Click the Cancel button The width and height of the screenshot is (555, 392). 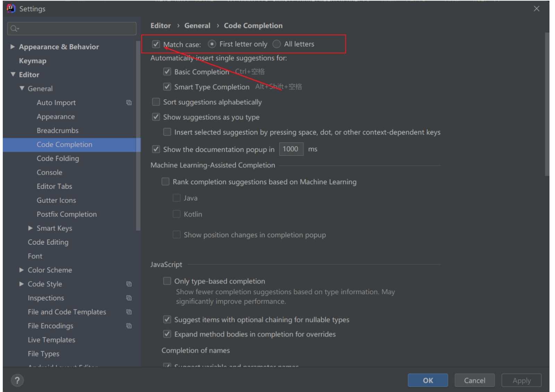pos(475,380)
